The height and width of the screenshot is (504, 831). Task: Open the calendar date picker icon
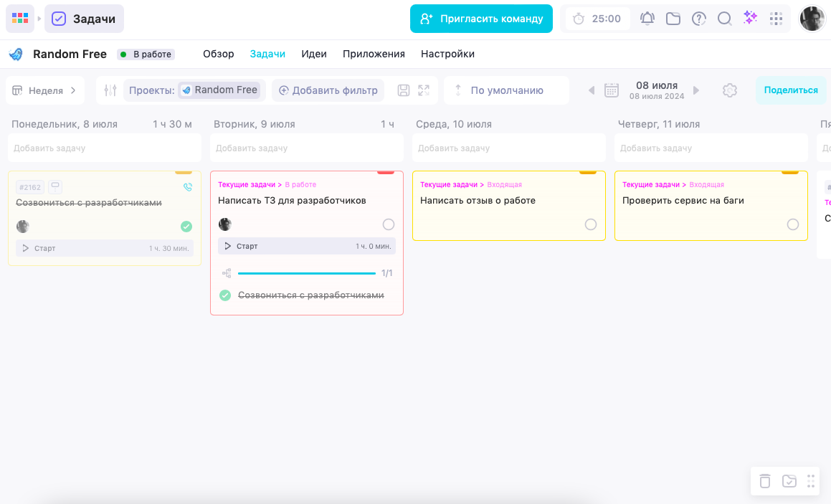tap(612, 90)
